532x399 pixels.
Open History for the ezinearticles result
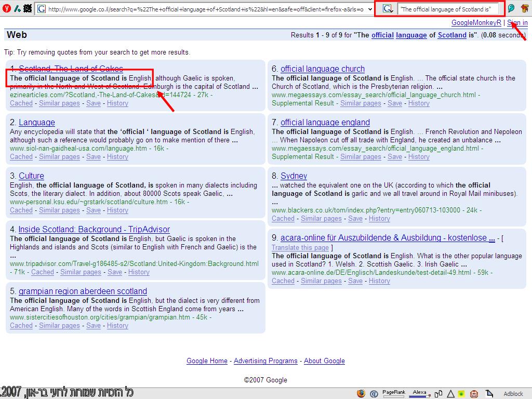pyautogui.click(x=117, y=103)
